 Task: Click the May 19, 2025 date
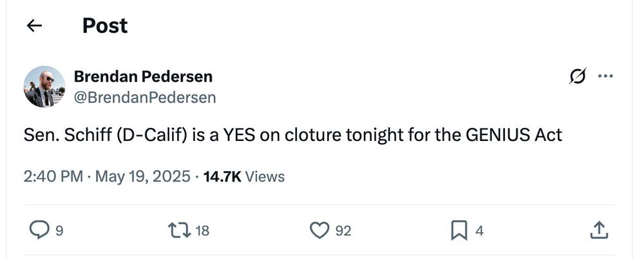[x=143, y=176]
